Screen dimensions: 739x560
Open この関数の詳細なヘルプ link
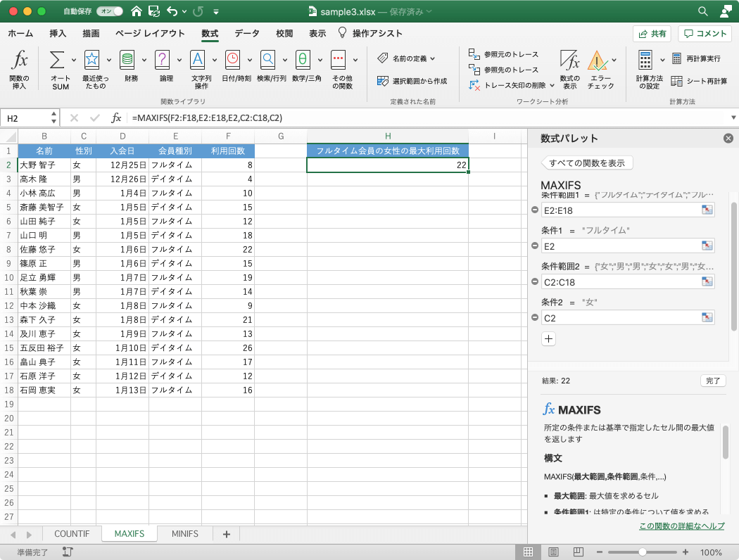681,526
